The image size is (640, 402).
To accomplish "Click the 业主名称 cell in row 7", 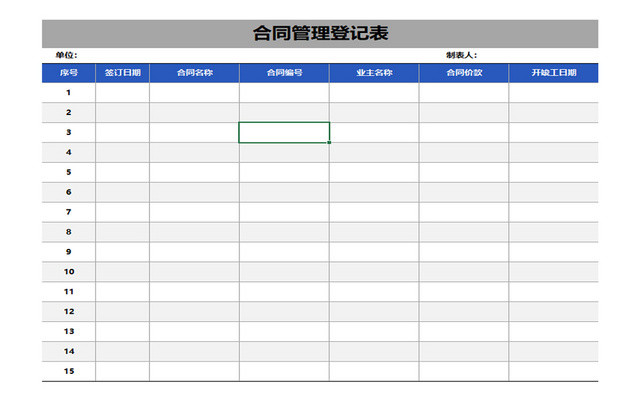I will coord(374,212).
